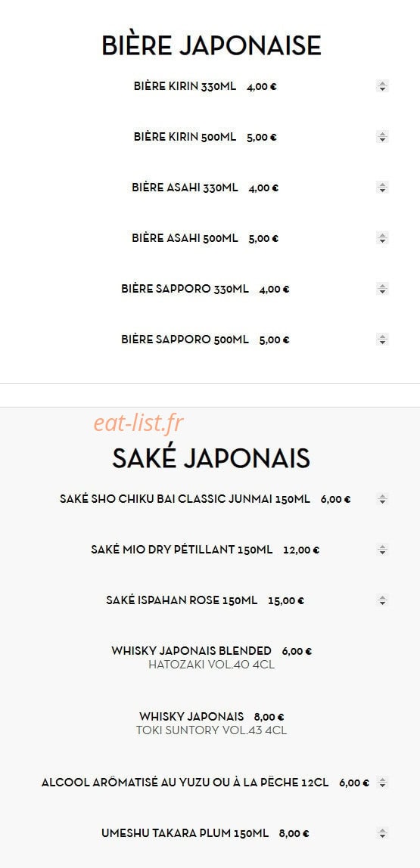
Task: Adjust quantity stepper beside Bière Kirin 500ml
Action: [381, 137]
